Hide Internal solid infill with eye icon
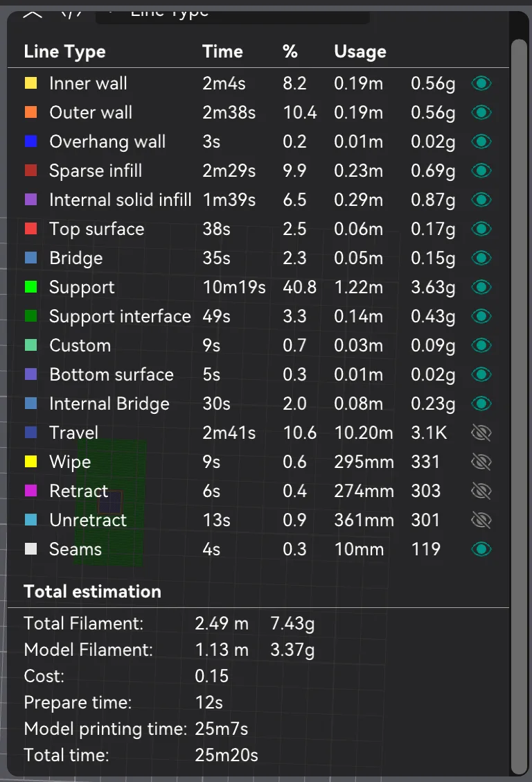 (481, 200)
